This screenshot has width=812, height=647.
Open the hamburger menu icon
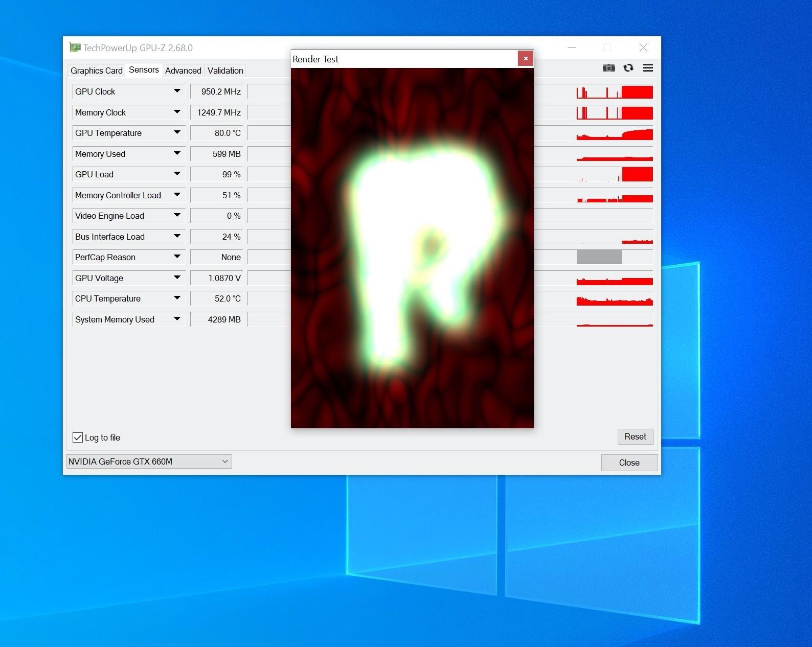click(648, 68)
